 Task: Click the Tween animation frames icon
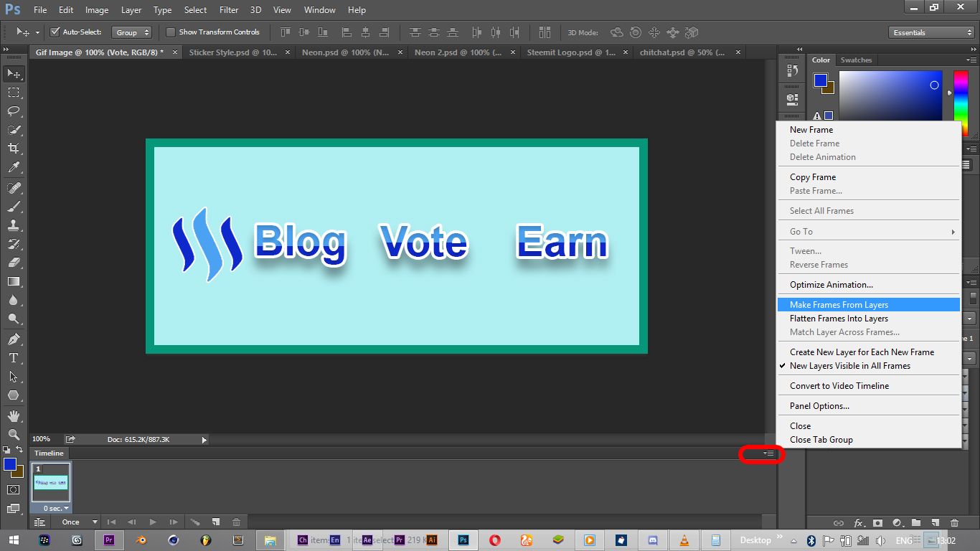[x=194, y=522]
